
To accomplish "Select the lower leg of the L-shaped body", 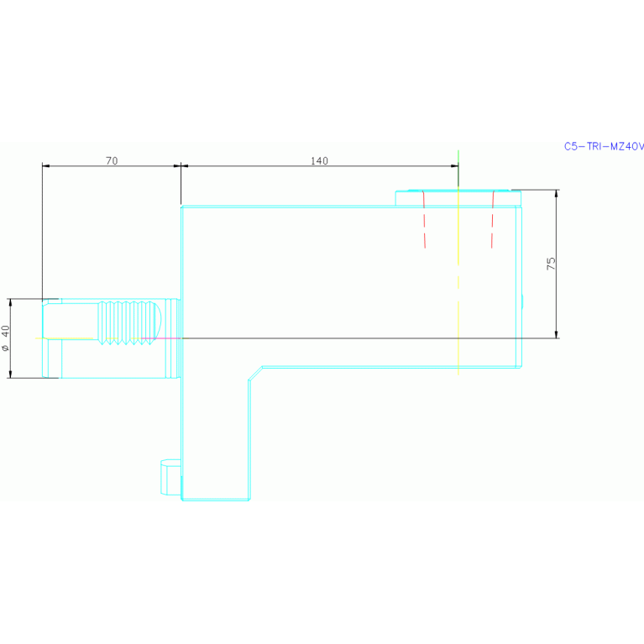I will 215,437.
